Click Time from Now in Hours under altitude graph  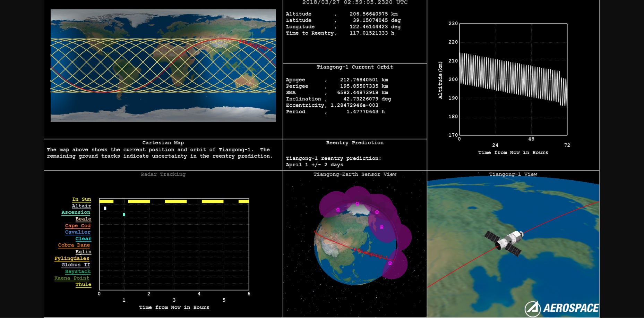tap(513, 152)
